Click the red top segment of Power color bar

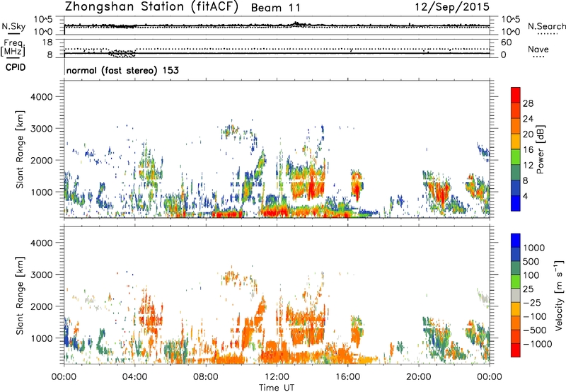[516, 95]
